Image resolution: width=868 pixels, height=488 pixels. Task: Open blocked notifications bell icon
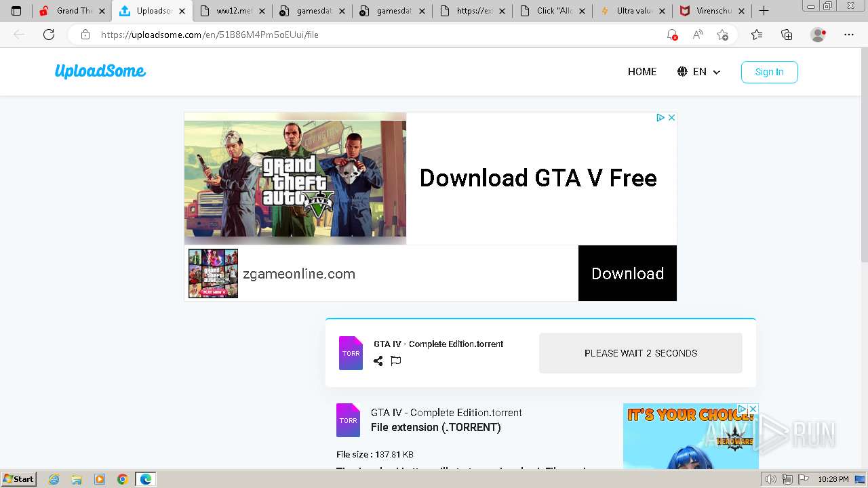(672, 35)
